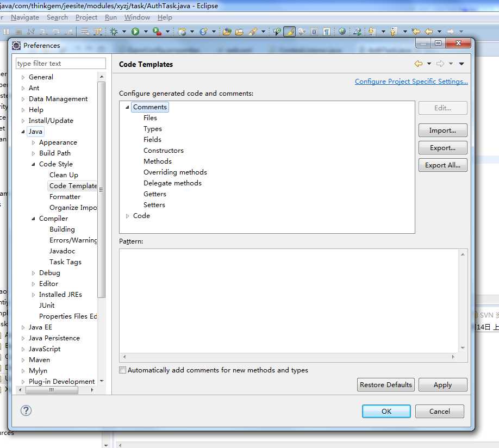Open the Navigate menu

tap(25, 17)
